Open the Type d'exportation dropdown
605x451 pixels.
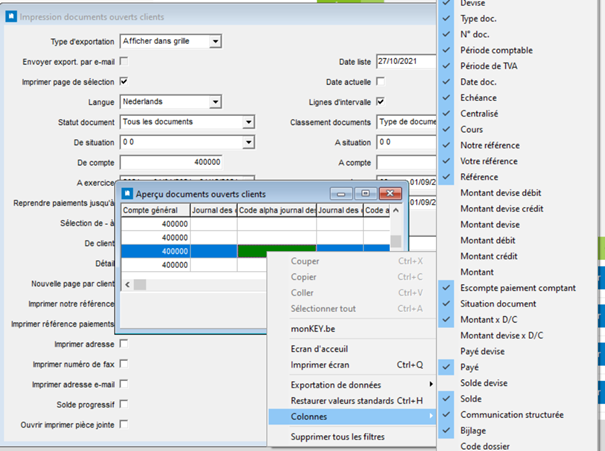[215, 41]
